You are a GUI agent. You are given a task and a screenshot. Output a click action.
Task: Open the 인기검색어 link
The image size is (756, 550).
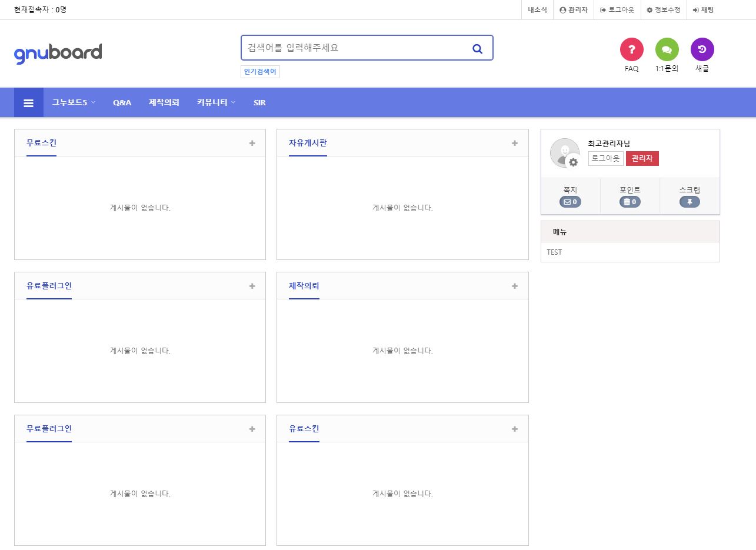pos(260,72)
